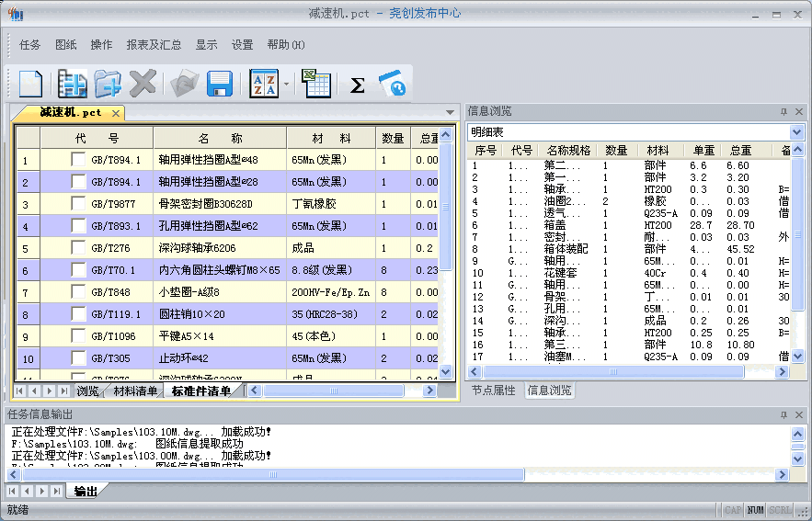
Task: Open the 任务 menu
Action: pyautogui.click(x=29, y=45)
